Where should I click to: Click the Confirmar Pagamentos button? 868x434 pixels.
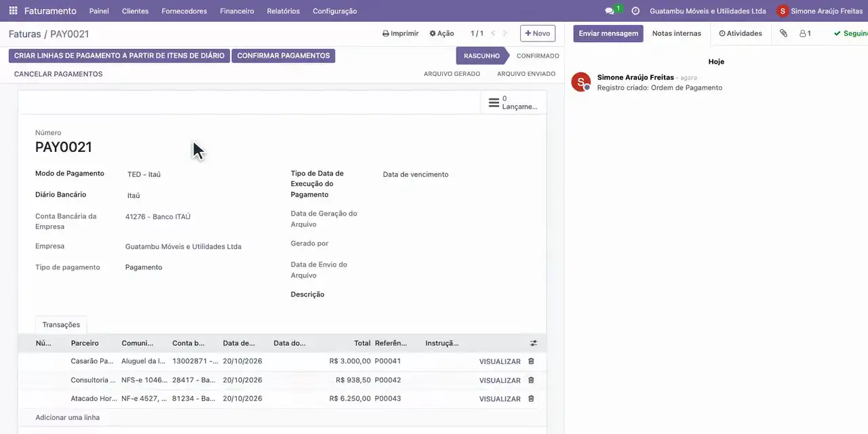(283, 56)
